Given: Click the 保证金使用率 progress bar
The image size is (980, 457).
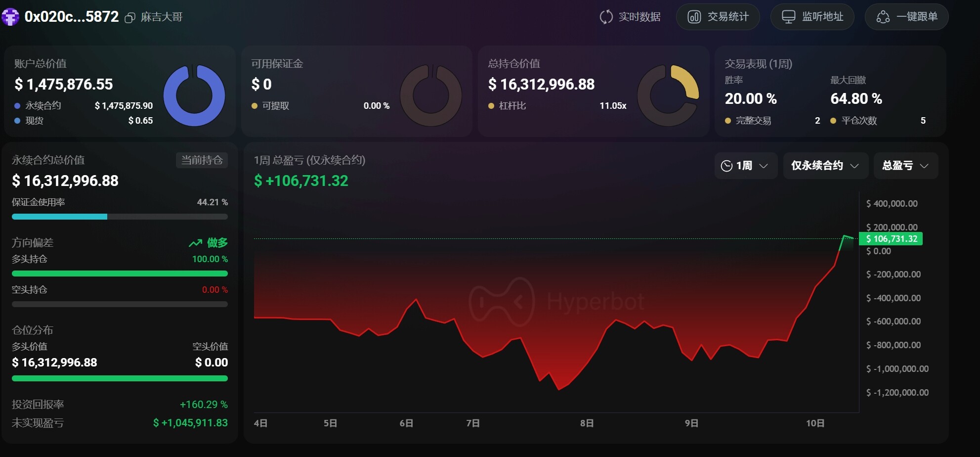Looking at the screenshot, I should click(120, 217).
